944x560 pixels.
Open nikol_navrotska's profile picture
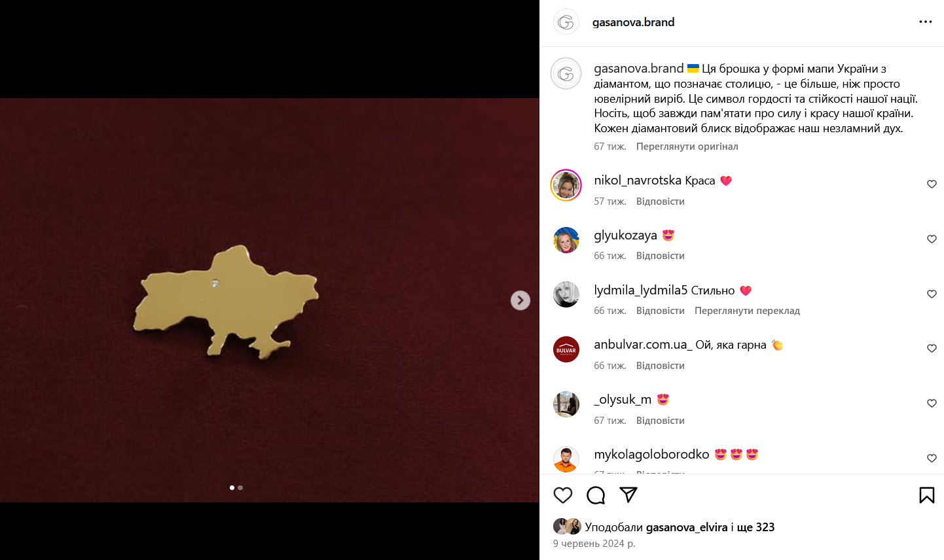coord(566,185)
